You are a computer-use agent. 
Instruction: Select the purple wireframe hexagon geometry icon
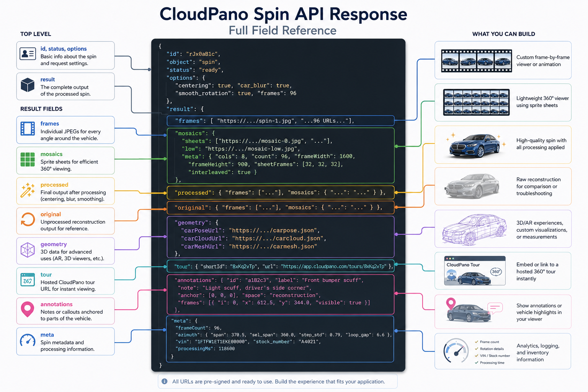28,250
